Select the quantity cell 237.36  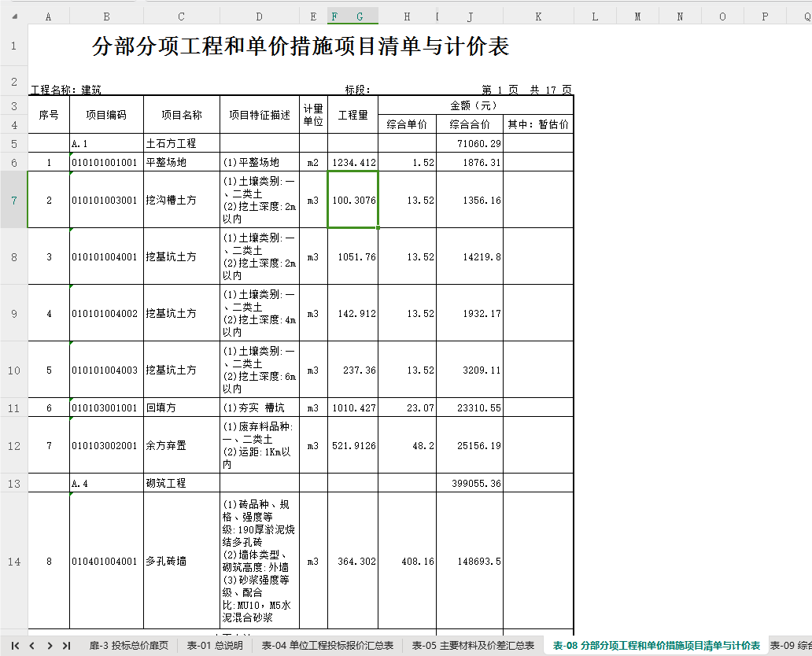tap(353, 370)
